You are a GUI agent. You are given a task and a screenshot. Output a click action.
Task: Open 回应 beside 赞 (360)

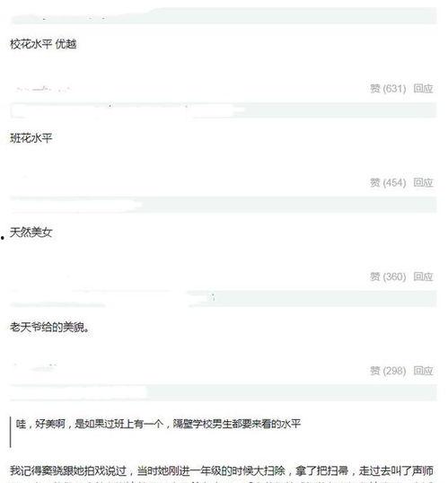423,277
